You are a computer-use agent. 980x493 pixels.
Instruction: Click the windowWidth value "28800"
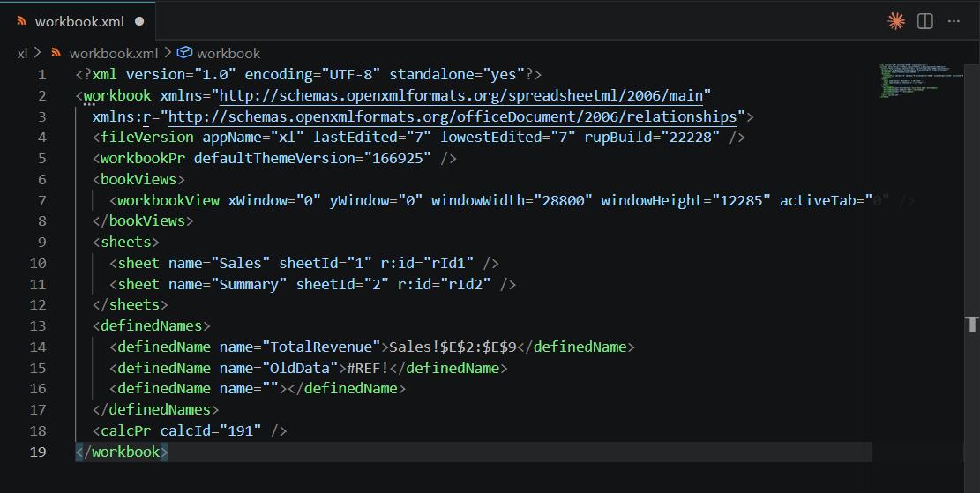[x=563, y=200]
